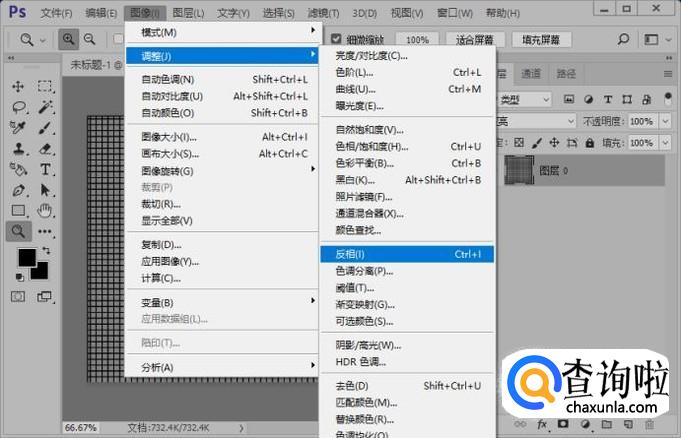Toggle the layer filter on/off switch
The image size is (681, 438).
(670, 99)
